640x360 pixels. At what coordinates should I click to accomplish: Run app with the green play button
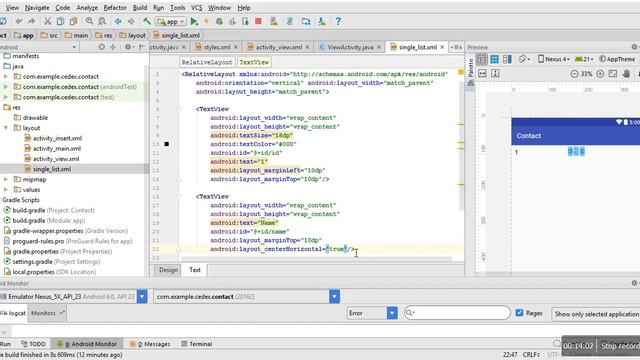194,21
